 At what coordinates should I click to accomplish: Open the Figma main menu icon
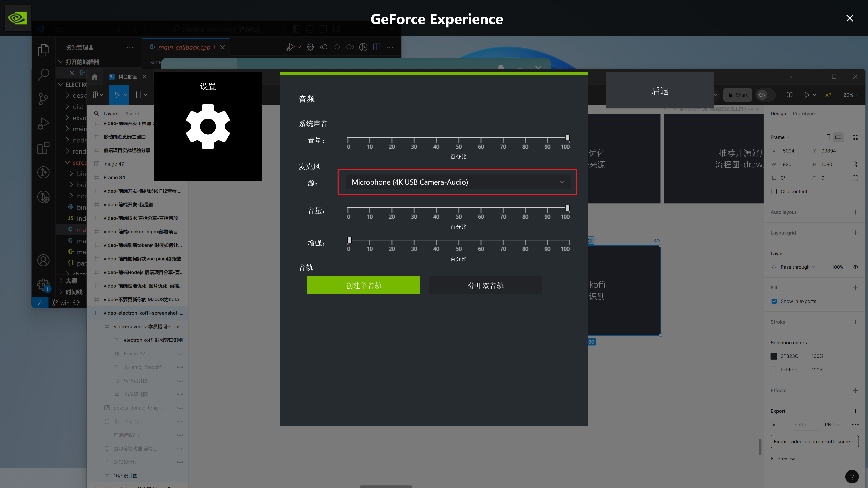98,95
